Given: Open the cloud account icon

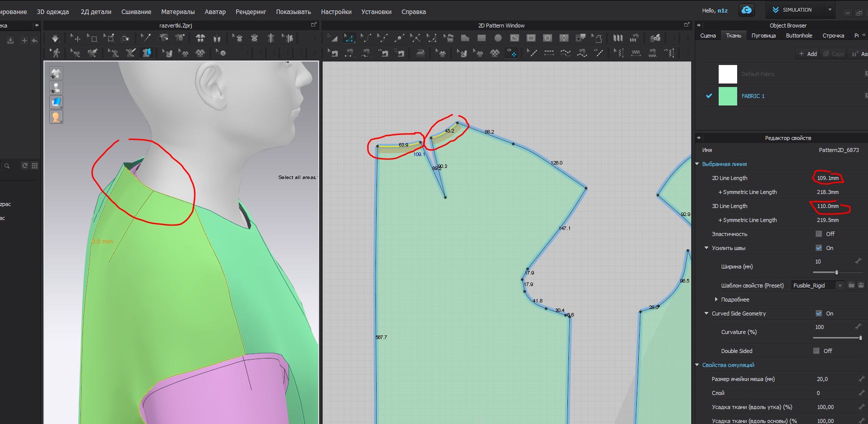Looking at the screenshot, I should pyautogui.click(x=746, y=10).
